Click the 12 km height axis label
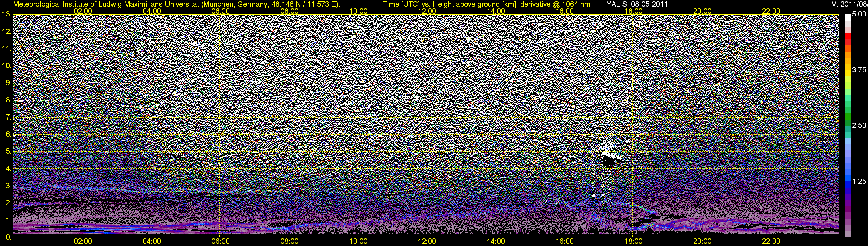The height and width of the screenshot is (246, 868). (x=6, y=31)
